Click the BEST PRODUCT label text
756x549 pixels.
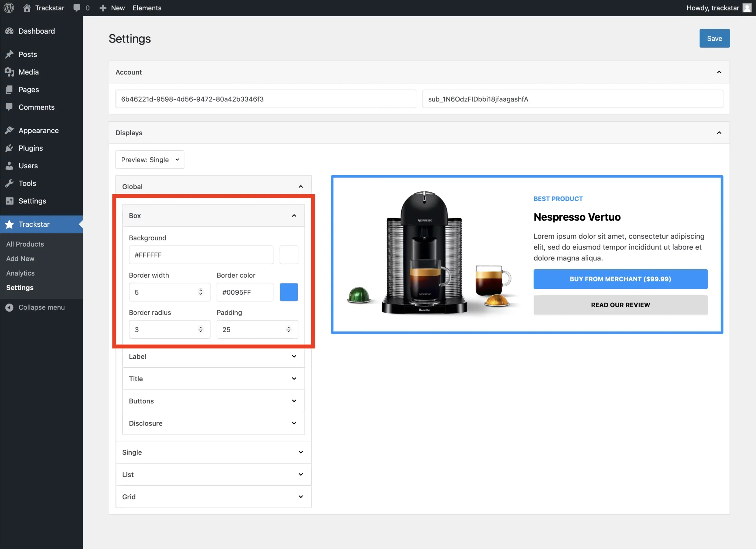coord(558,199)
